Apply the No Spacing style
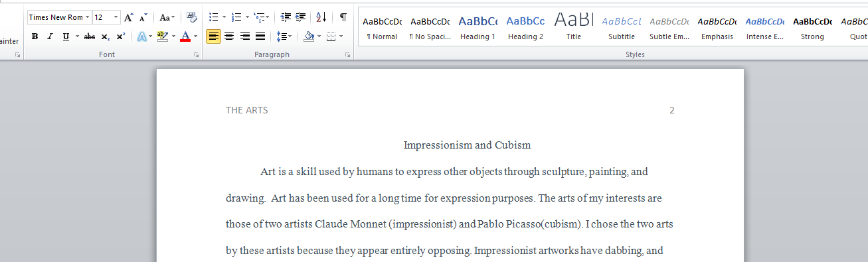The image size is (868, 262). pos(430,28)
